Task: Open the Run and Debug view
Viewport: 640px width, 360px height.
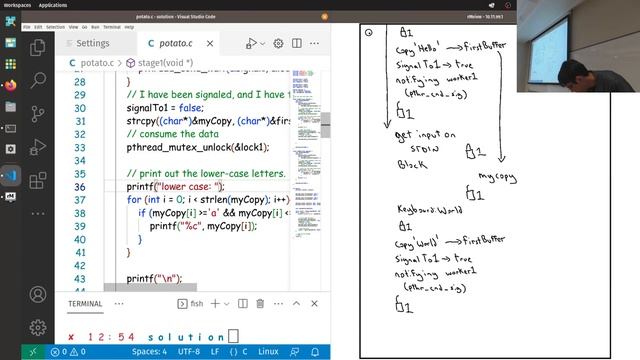Action: tap(38, 147)
